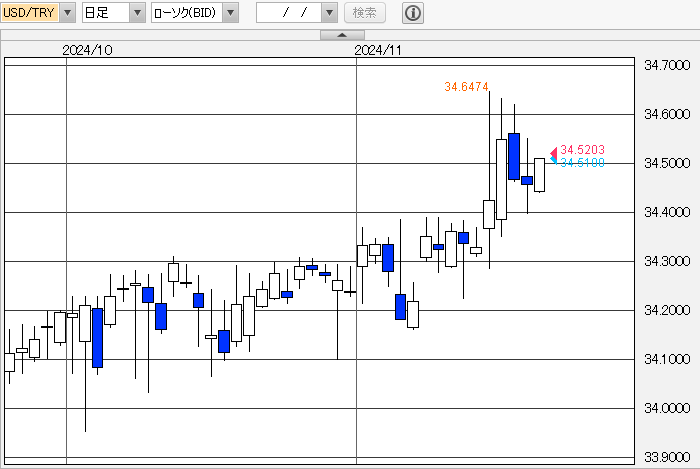Image resolution: width=700 pixels, height=469 pixels.
Task: Click the 34.6474 high price label
Action: click(467, 87)
